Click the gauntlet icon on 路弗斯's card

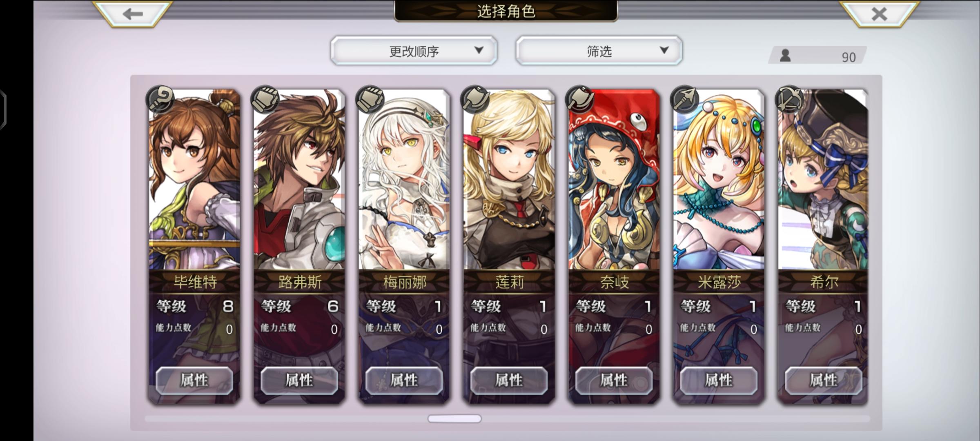click(265, 99)
